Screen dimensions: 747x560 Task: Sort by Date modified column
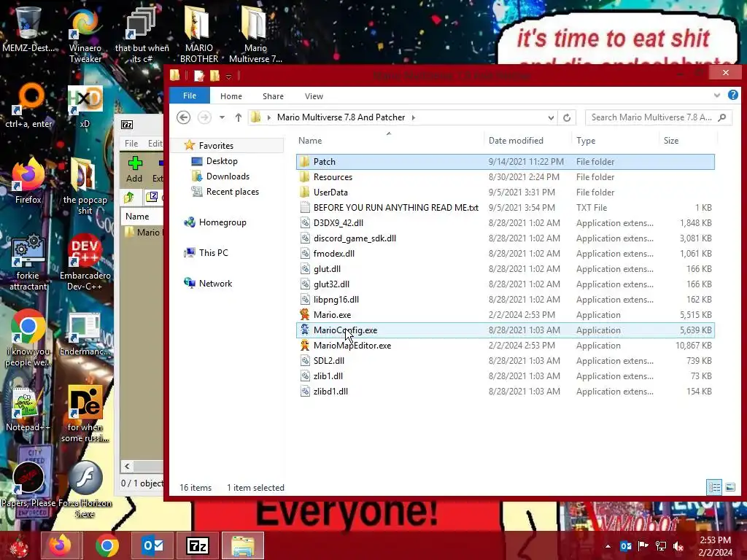click(x=527, y=141)
